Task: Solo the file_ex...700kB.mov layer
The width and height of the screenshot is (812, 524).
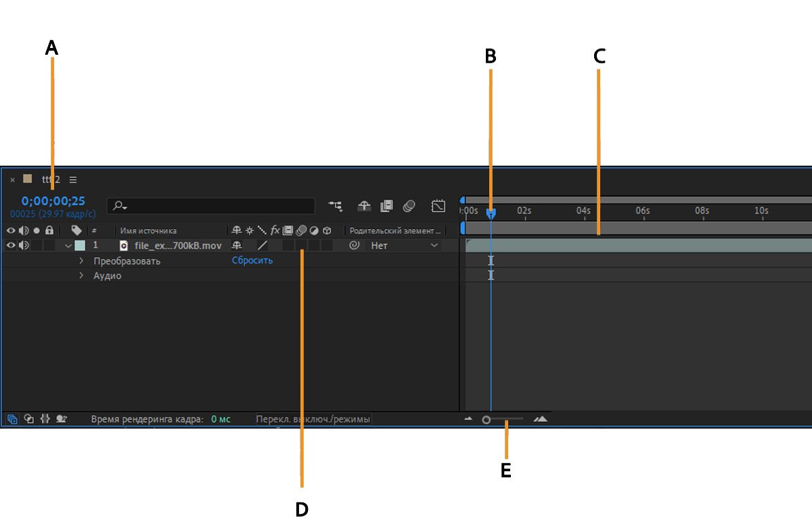Action: pos(37,245)
